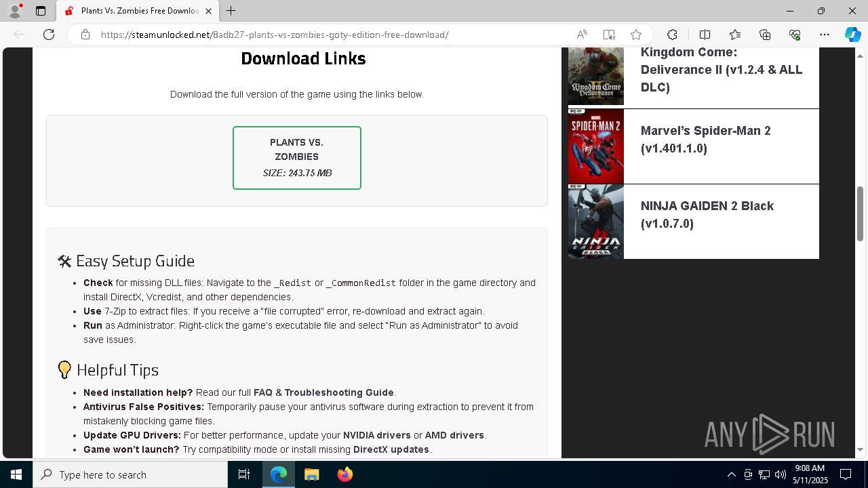Screen dimensions: 868x488
Task: Open the AMD drivers link
Action: 454,435
